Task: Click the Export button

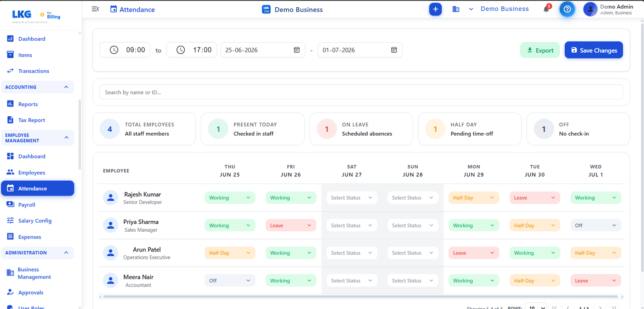Action: pyautogui.click(x=540, y=50)
